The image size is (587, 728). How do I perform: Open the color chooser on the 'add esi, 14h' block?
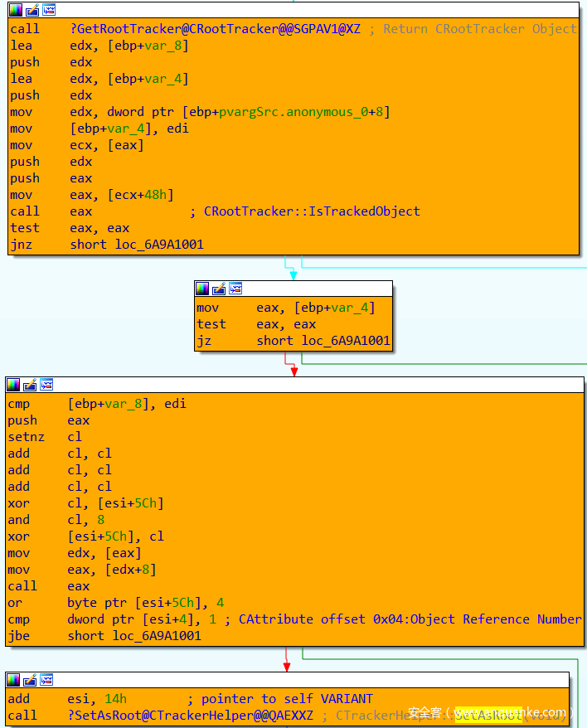[14, 680]
